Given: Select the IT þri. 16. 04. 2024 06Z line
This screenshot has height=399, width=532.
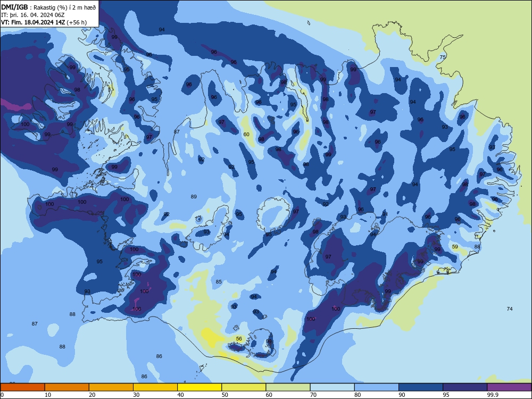Looking at the screenshot, I should pos(33,15).
